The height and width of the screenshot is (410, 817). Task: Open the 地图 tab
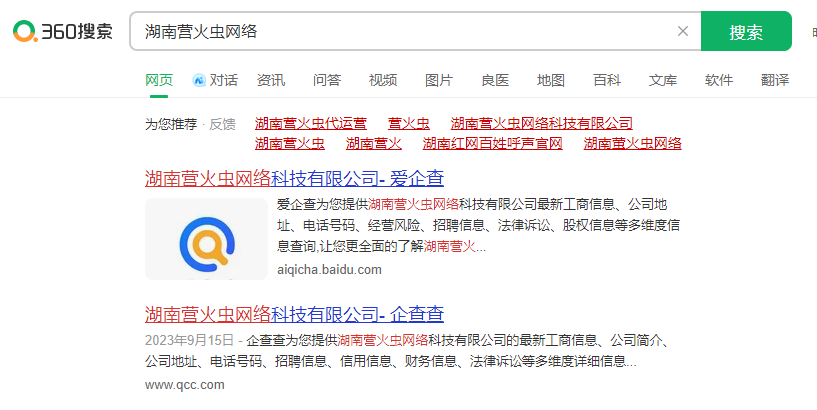pos(551,80)
